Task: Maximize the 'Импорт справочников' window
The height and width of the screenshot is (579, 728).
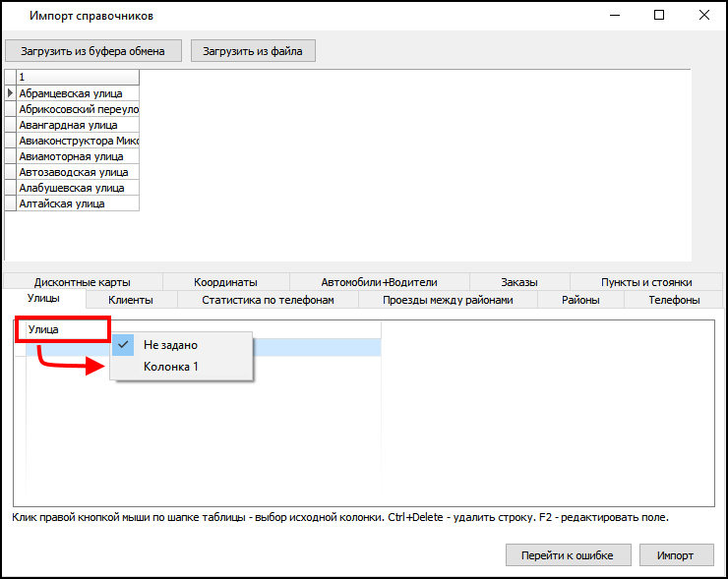Action: (659, 16)
